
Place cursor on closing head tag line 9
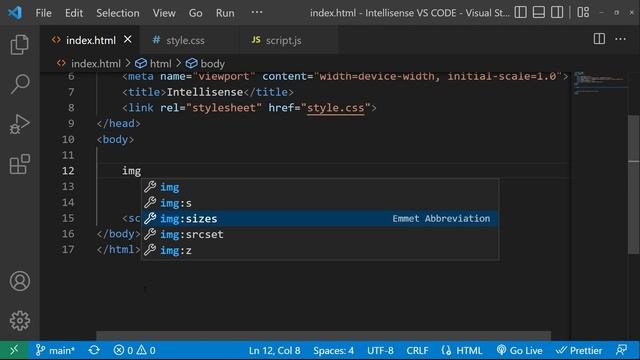click(119, 123)
